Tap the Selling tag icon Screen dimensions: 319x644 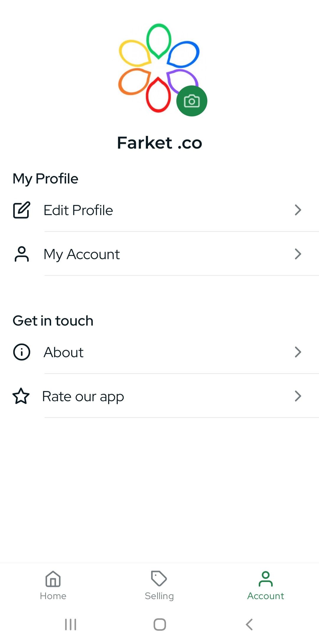click(x=159, y=578)
